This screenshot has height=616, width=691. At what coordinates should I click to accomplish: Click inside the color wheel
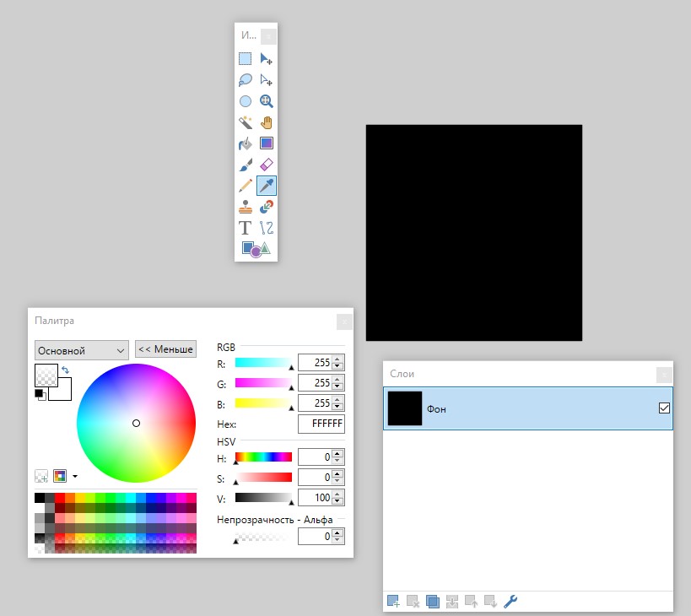[136, 423]
